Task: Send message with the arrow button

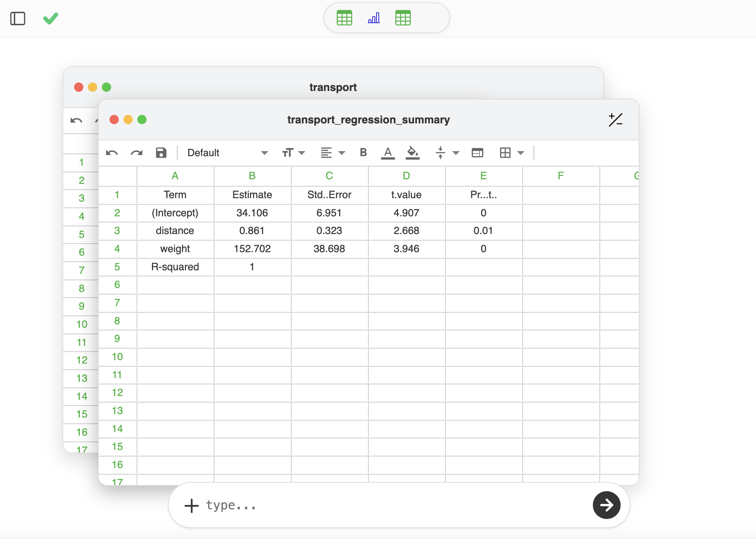Action: 607,505
